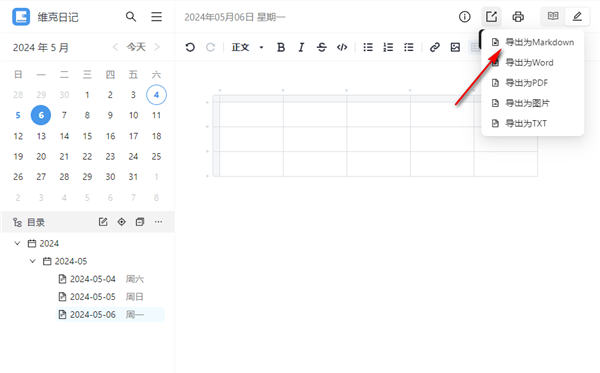Select May 4 in the calendar
The width and height of the screenshot is (600, 373).
click(x=156, y=94)
